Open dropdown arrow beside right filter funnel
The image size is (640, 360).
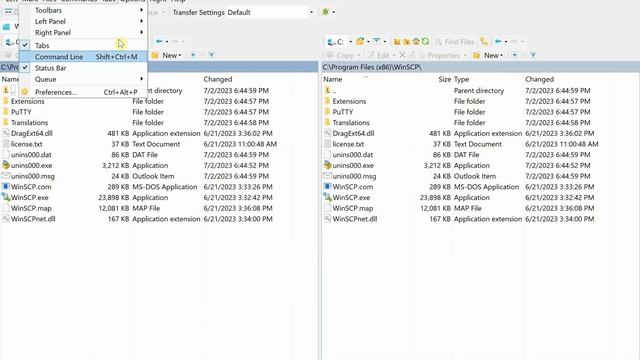pos(384,42)
